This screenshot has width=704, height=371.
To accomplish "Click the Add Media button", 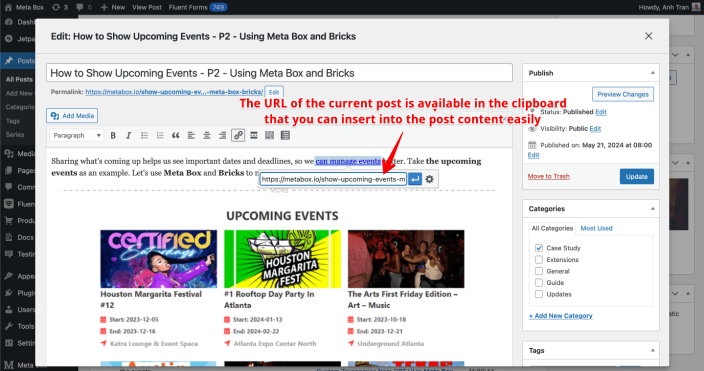I will (x=72, y=115).
